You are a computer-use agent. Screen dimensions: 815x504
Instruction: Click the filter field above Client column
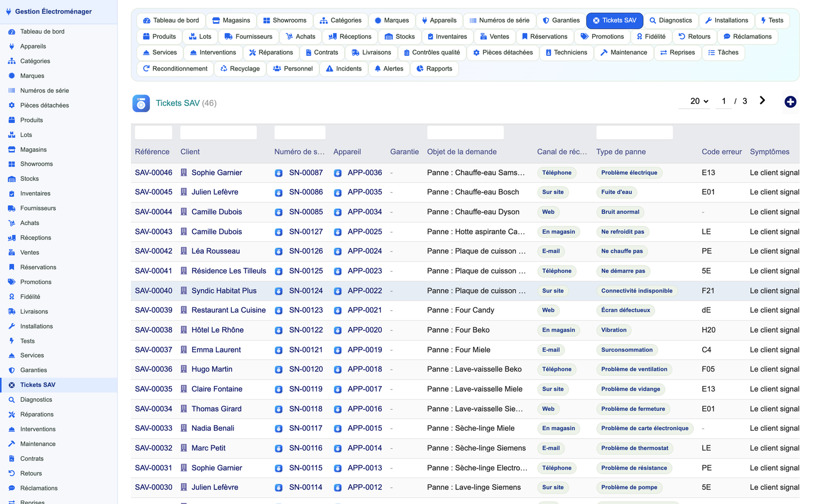[x=218, y=132]
